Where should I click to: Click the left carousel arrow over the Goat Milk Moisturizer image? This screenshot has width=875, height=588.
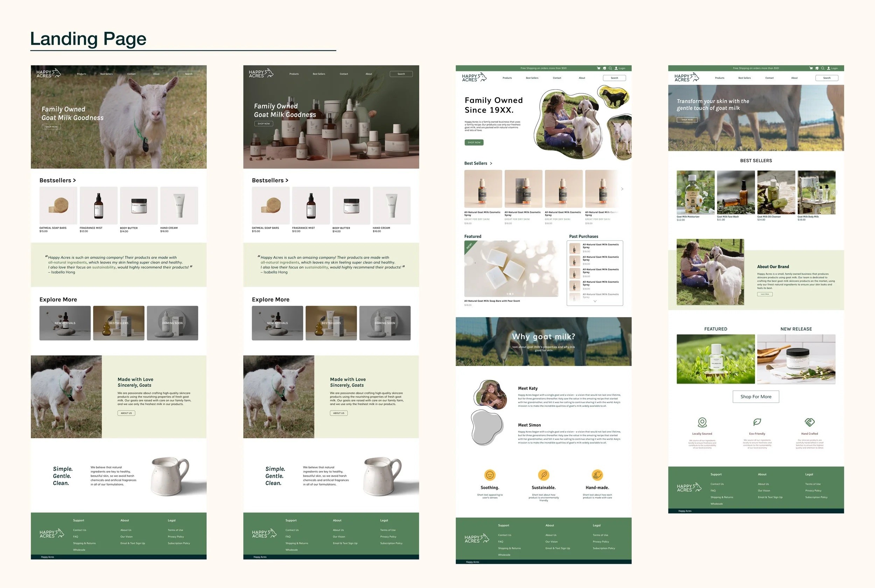tap(678, 192)
